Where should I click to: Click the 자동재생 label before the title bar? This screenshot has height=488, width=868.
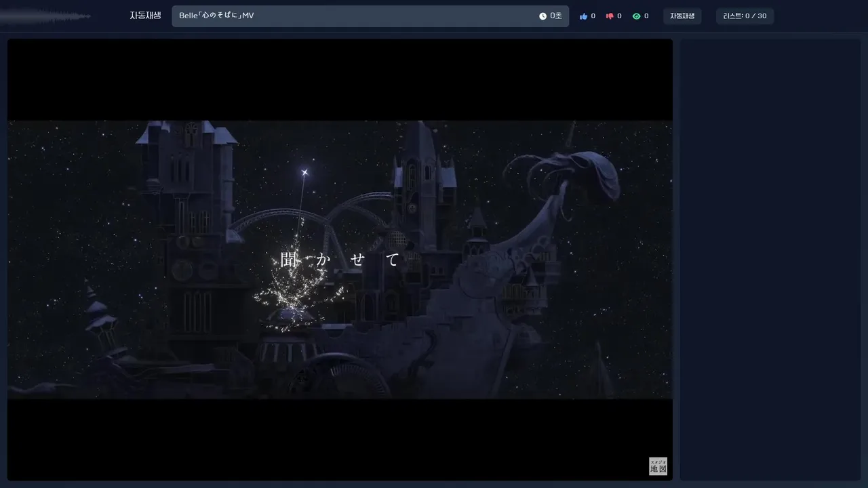[146, 16]
